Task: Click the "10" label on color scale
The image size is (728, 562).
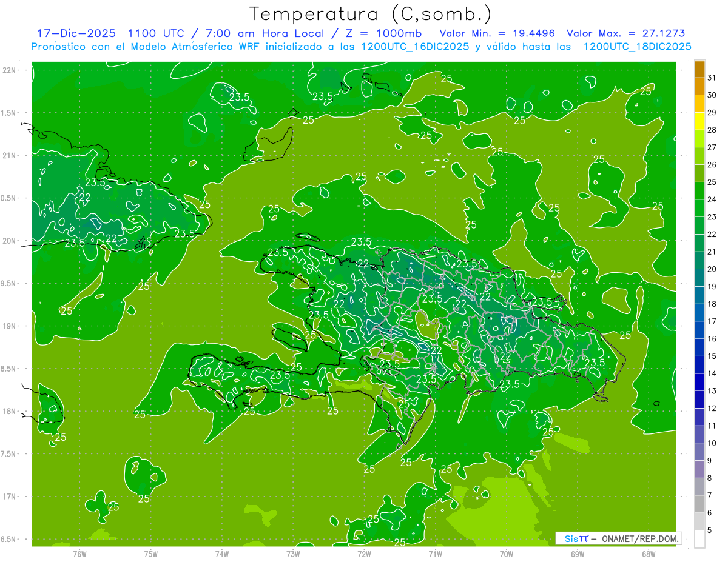Action: point(712,443)
